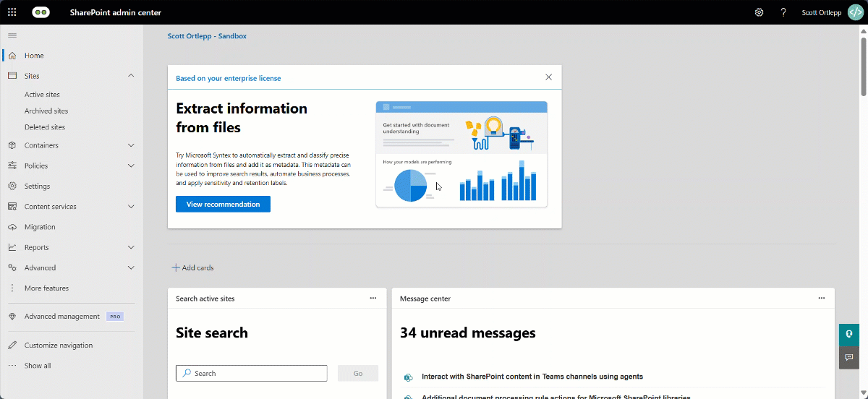
Task: Click the Migration cloud icon
Action: pyautogui.click(x=12, y=227)
